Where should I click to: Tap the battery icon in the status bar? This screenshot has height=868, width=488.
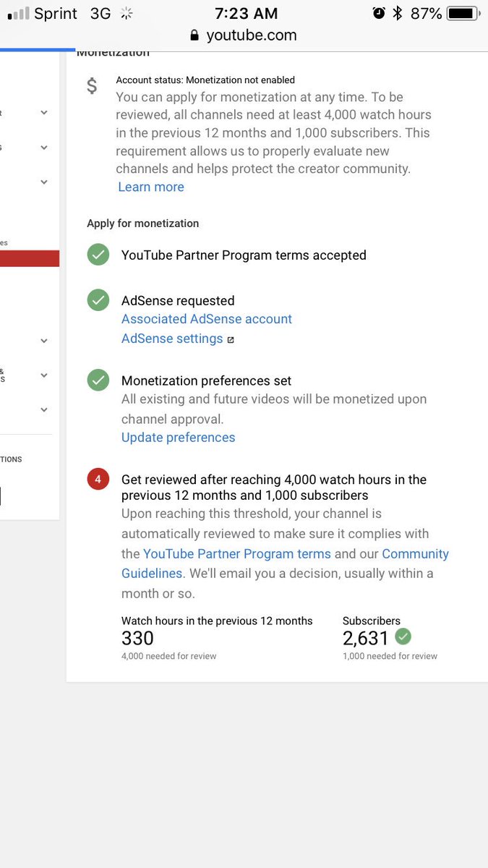(462, 13)
